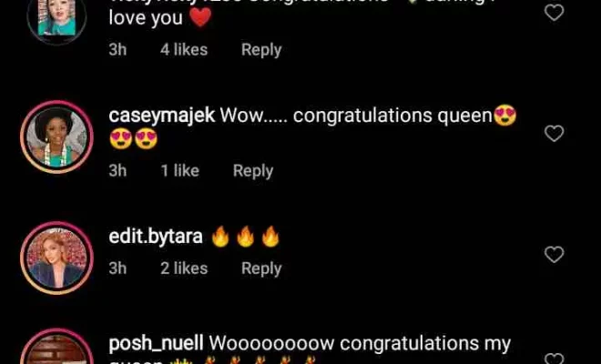This screenshot has height=364, width=601.
Task: Tap heart icon next to posh_nuell comment
Action: click(555, 359)
